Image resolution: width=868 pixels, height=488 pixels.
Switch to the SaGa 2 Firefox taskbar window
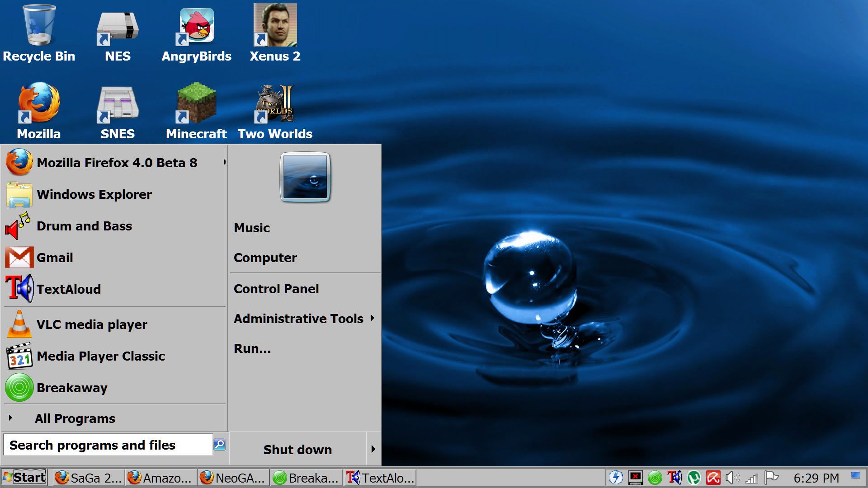point(88,478)
